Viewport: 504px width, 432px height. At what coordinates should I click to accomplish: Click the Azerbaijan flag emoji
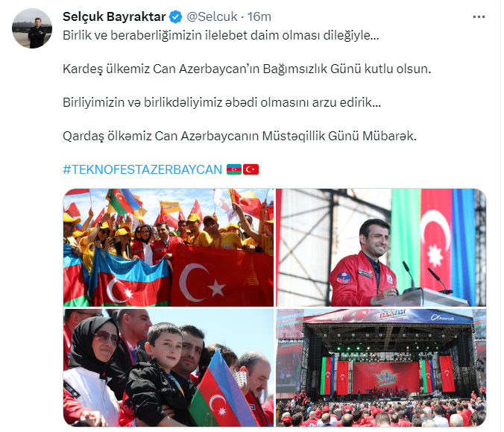tap(234, 169)
